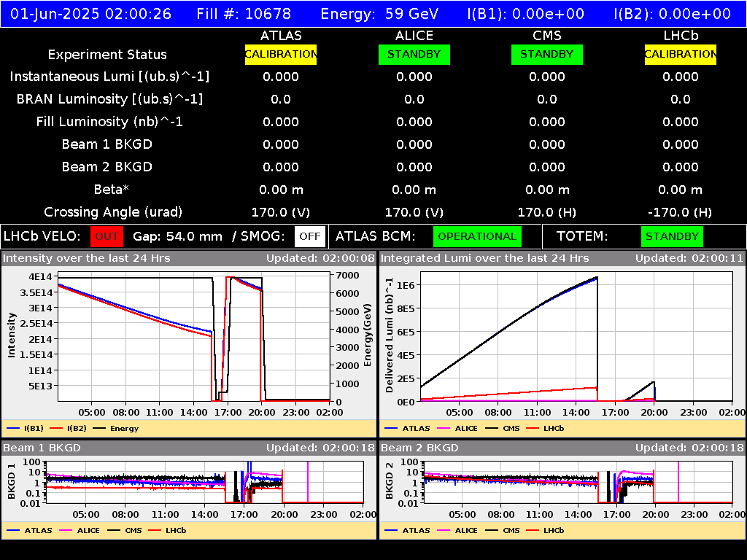Click the Beam 2 BKGD chart plot area
747x560 pixels.
(578, 482)
